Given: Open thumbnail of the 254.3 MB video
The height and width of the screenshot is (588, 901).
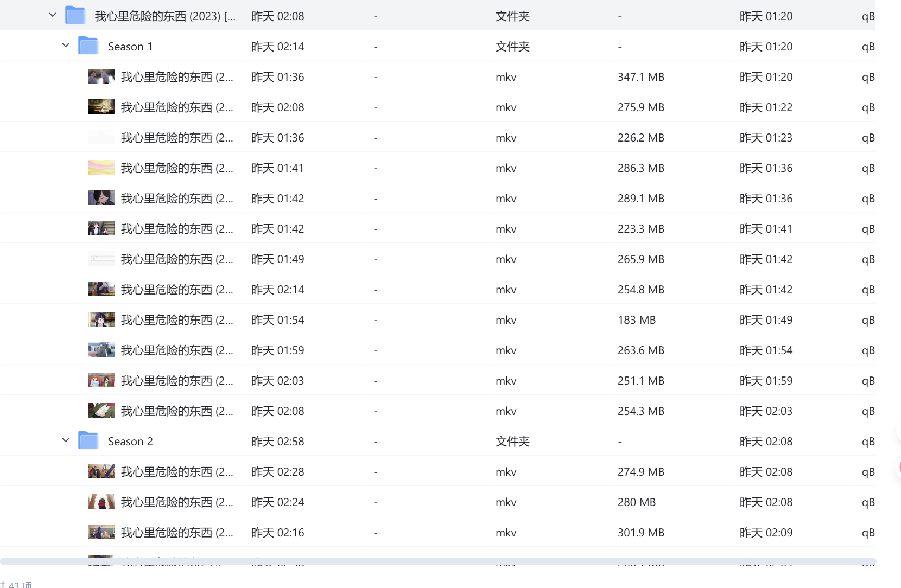Looking at the screenshot, I should tap(101, 411).
